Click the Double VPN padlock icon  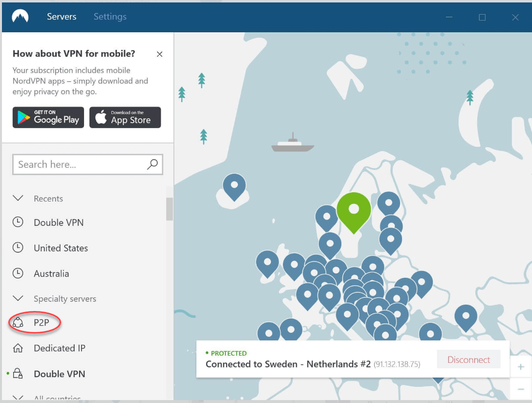click(18, 374)
